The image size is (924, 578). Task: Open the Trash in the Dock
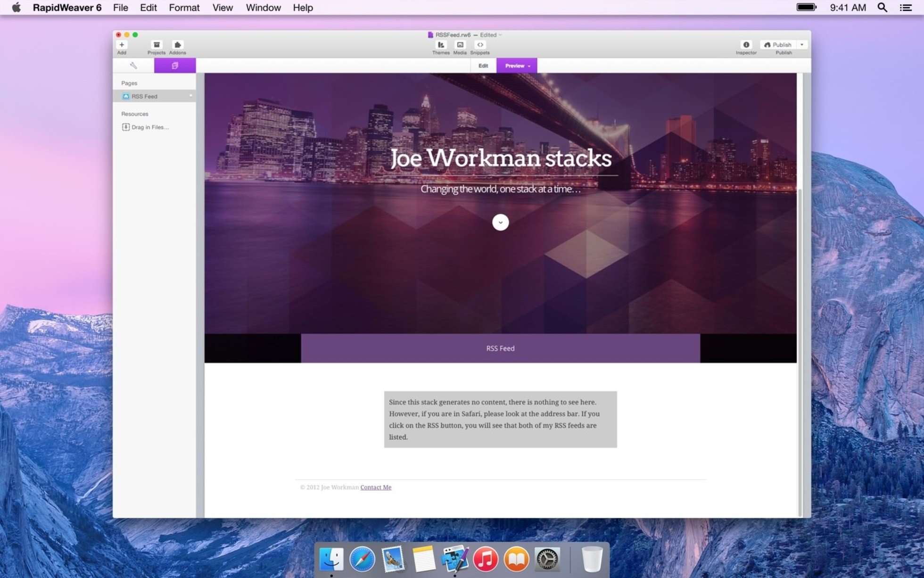point(592,559)
